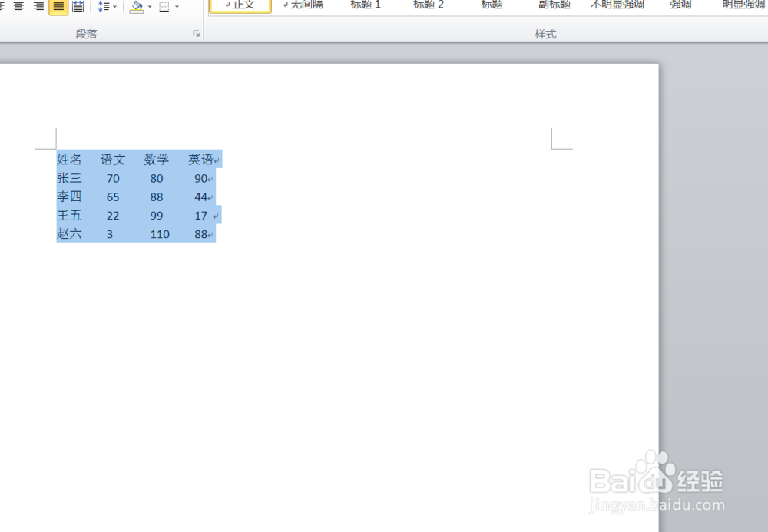The height and width of the screenshot is (532, 768).
Task: Apply the 明显强调 style
Action: point(743,5)
